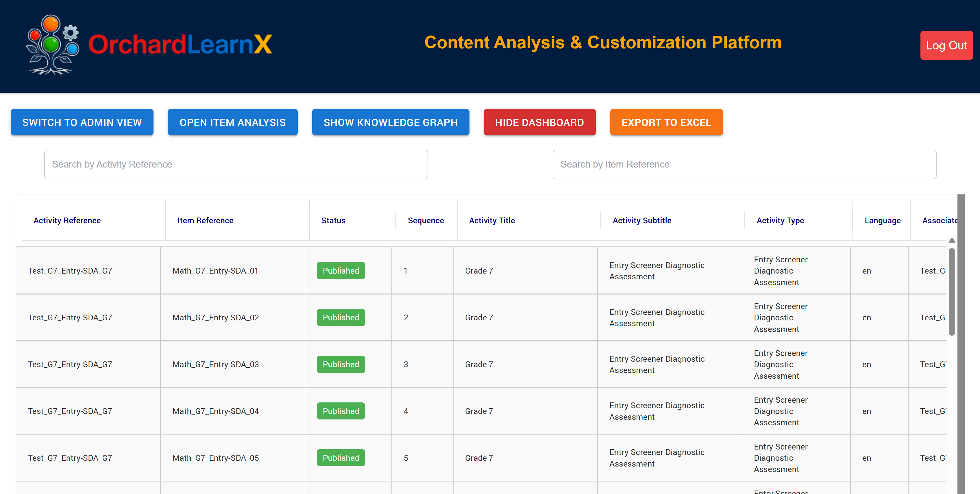Sort by the Activity Reference column
This screenshot has height=494, width=980.
(67, 220)
